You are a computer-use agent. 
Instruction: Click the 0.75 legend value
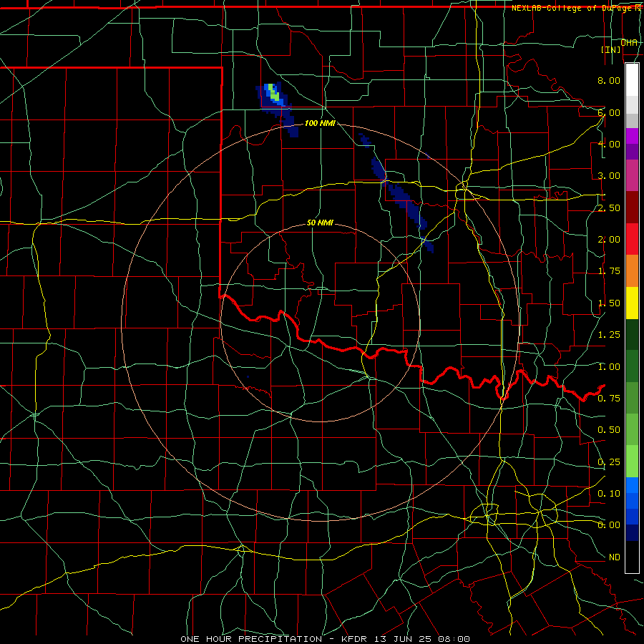(609, 399)
